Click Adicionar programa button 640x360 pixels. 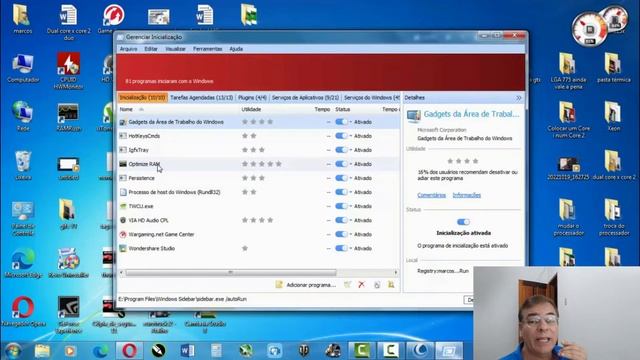click(306, 285)
